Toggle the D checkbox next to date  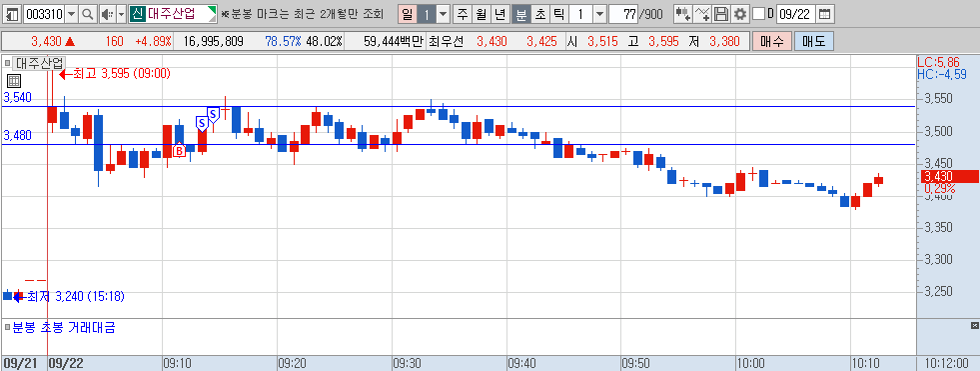pos(758,14)
